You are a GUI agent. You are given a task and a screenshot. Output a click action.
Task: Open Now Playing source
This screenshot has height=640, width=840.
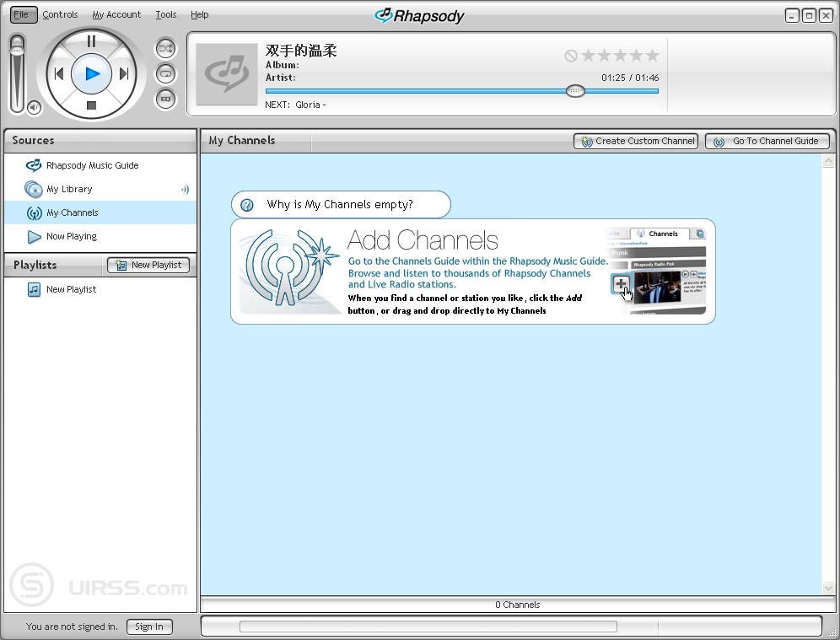click(71, 236)
